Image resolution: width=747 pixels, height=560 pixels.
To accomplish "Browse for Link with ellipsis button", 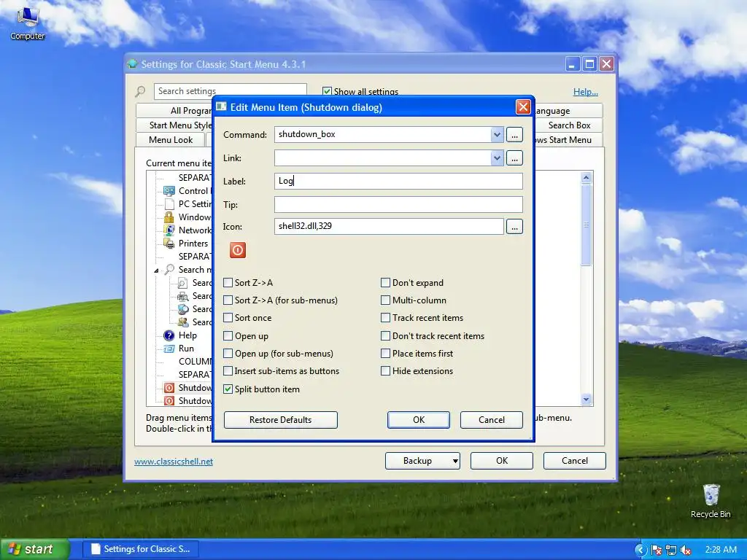I will [514, 158].
